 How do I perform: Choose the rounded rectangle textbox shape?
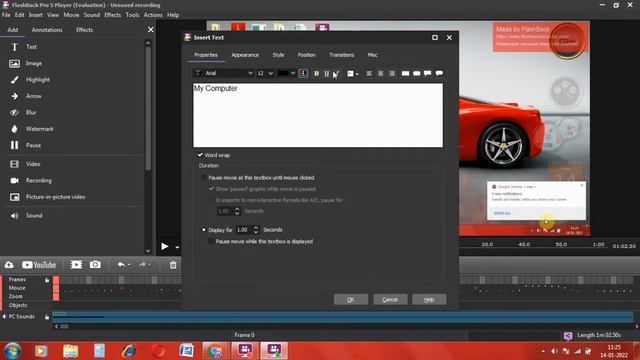[416, 73]
